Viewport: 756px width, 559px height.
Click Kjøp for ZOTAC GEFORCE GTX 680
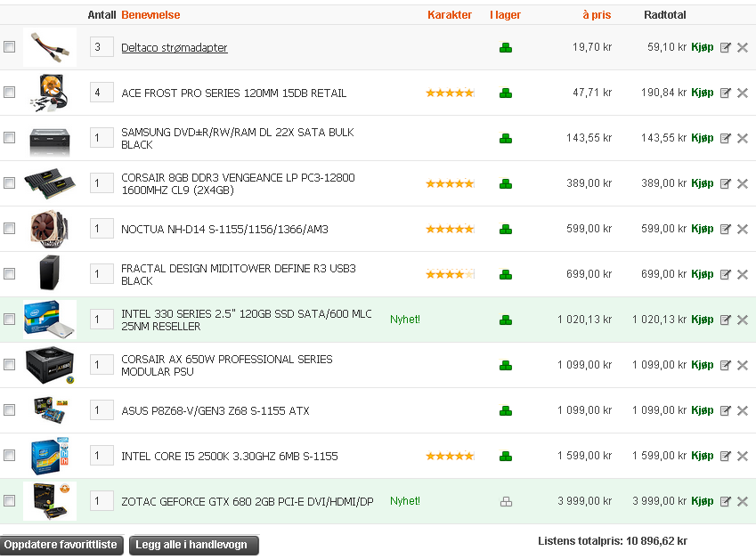(702, 501)
